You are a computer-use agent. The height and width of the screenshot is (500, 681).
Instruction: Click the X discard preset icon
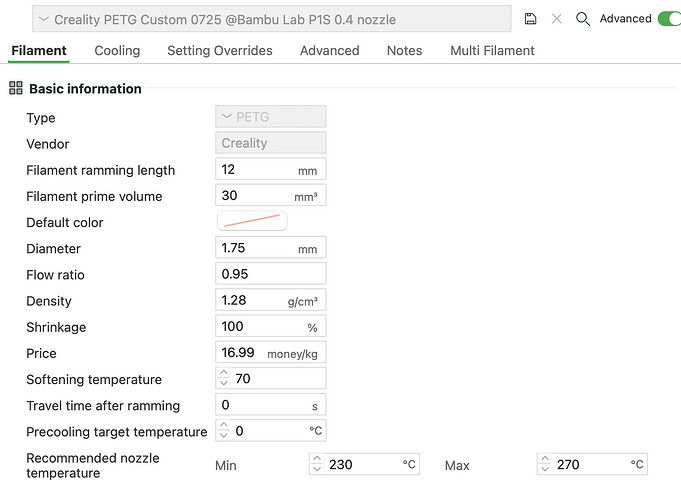556,19
